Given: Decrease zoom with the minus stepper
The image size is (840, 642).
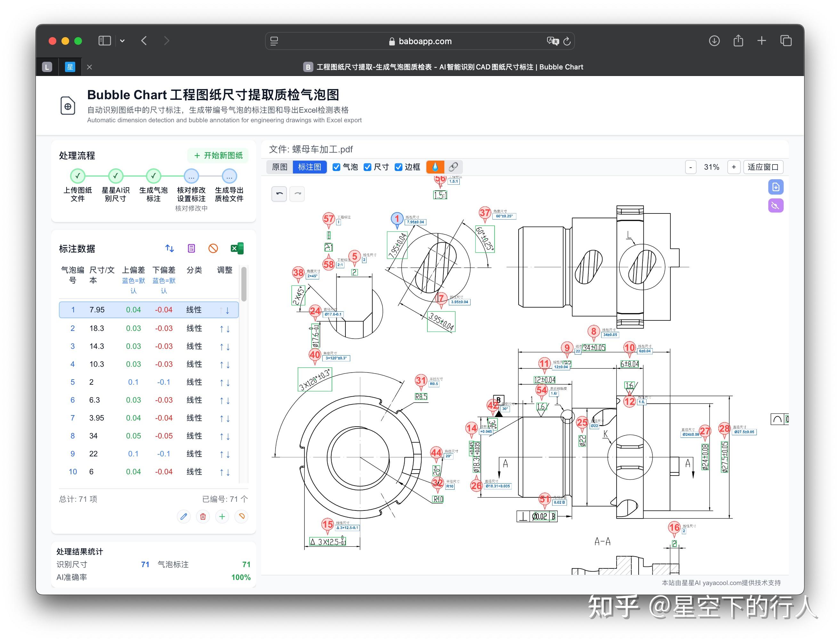Looking at the screenshot, I should click(691, 167).
